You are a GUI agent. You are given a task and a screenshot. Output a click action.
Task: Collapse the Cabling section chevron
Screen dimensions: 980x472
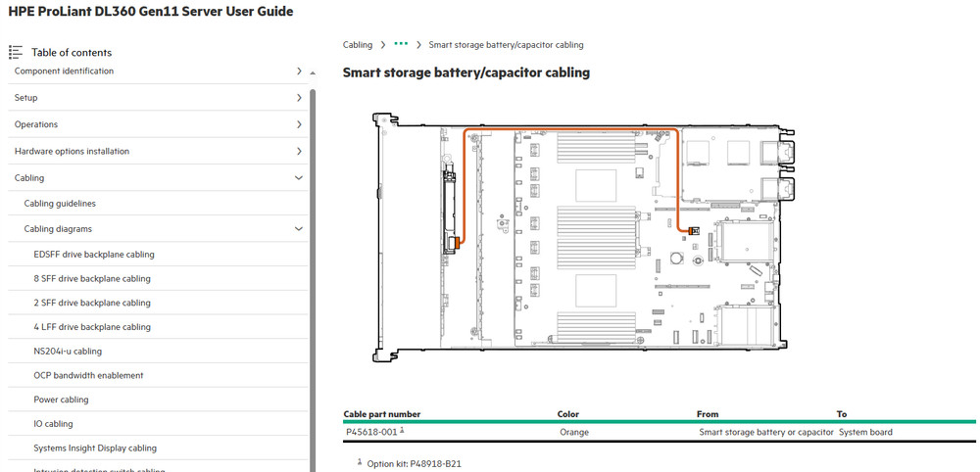(x=299, y=178)
